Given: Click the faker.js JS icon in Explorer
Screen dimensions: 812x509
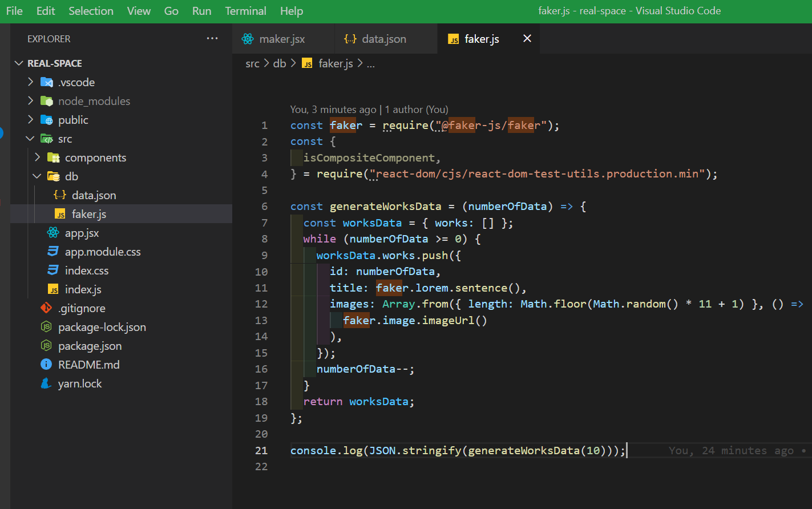Looking at the screenshot, I should click(x=60, y=215).
